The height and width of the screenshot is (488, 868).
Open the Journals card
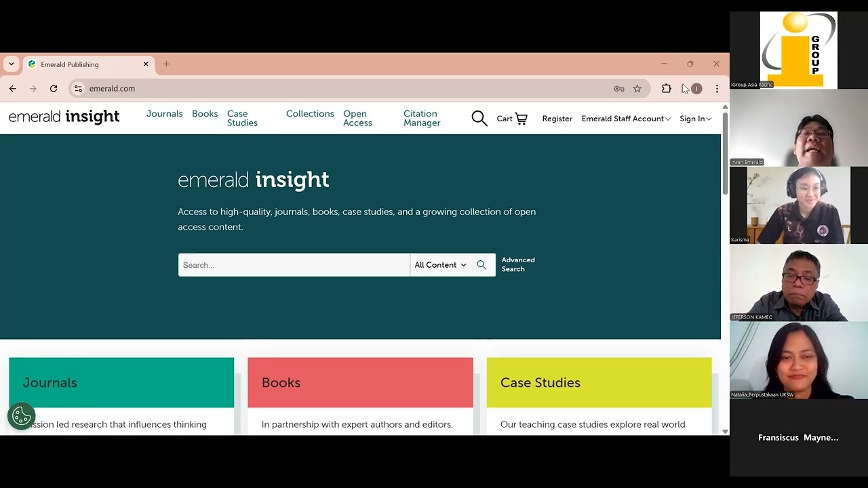121,383
